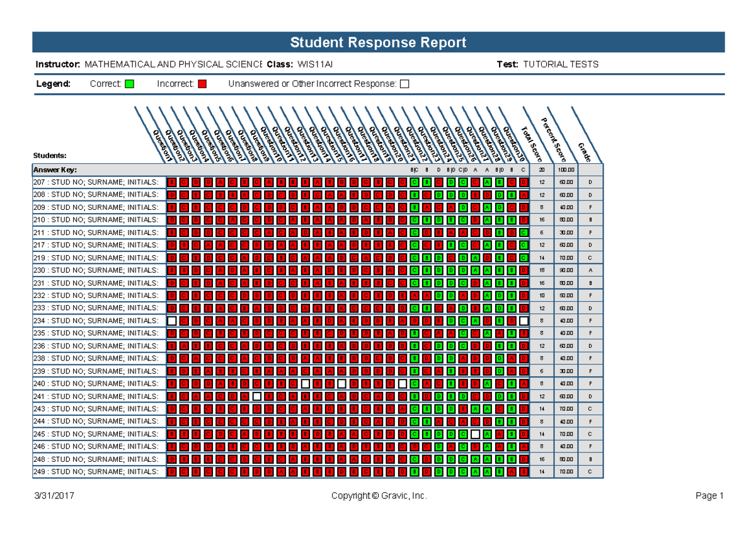
Task: Select student row 236 label
Action: coord(96,346)
